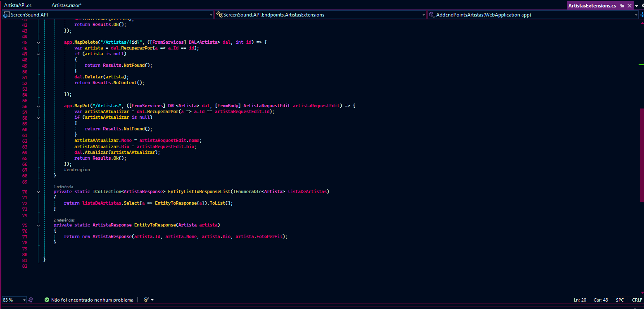Viewport: 644px width, 309px height.
Task: Open the code cleanup dropdown arrow
Action: point(152,300)
